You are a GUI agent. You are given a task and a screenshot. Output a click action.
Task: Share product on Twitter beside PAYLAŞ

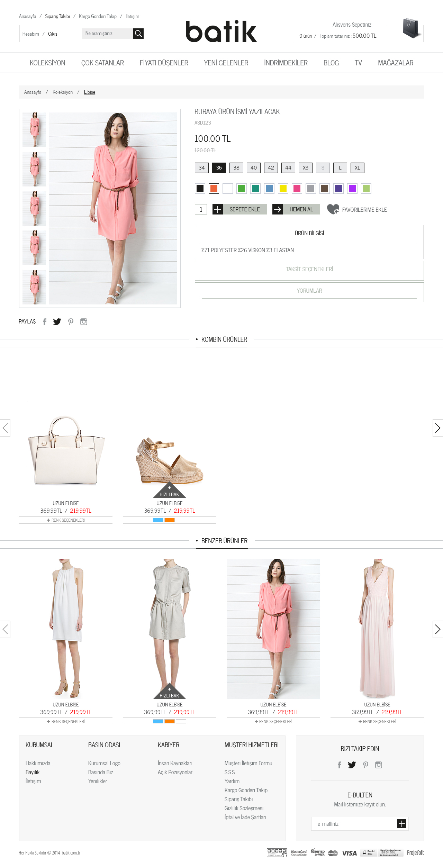57,322
